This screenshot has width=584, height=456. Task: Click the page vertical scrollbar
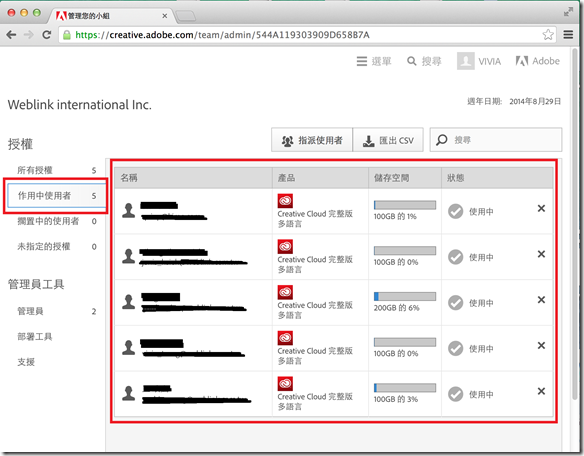[575, 224]
